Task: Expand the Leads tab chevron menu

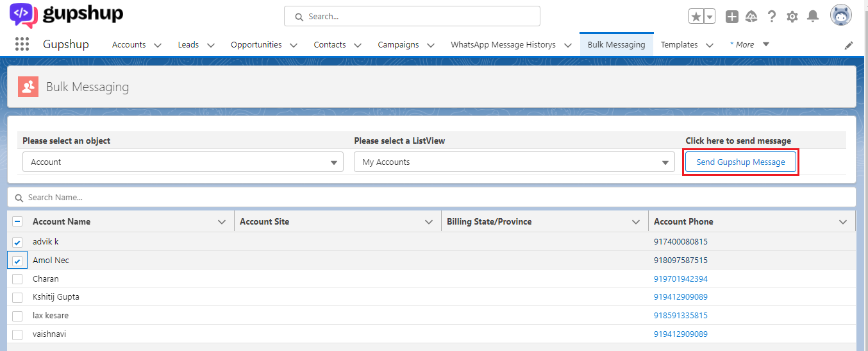Action: [210, 45]
